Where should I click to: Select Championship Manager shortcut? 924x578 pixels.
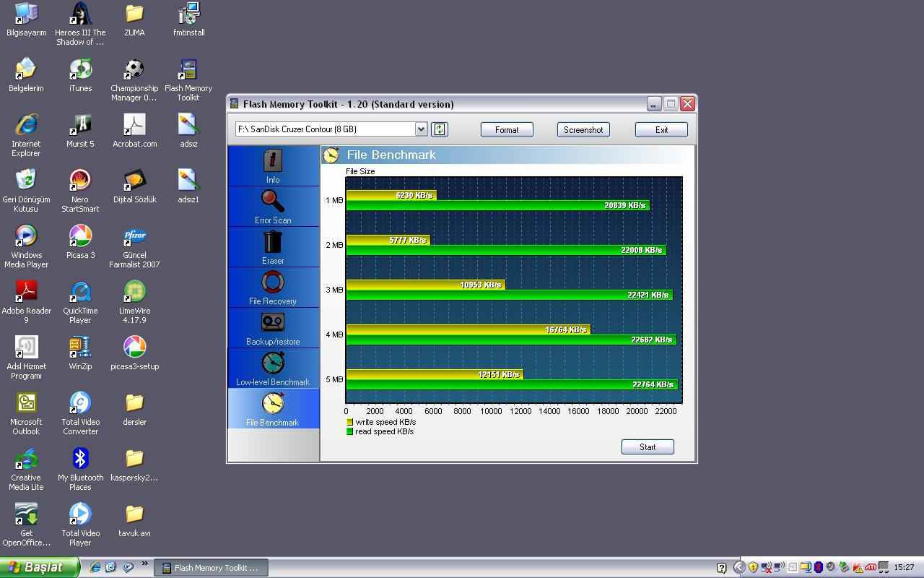[x=134, y=79]
